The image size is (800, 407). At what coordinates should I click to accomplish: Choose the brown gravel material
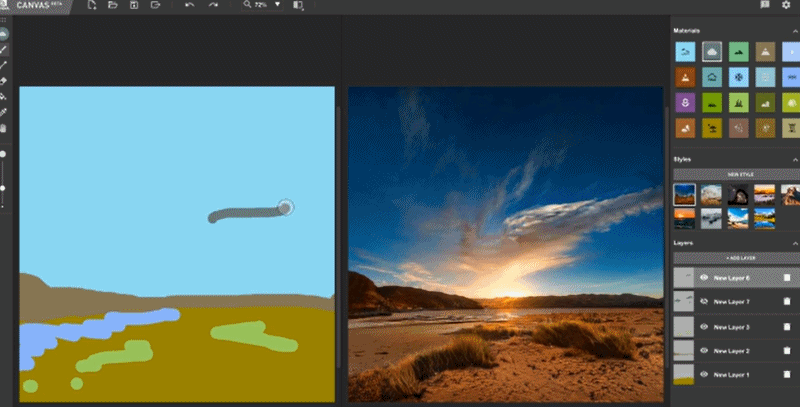pyautogui.click(x=738, y=128)
